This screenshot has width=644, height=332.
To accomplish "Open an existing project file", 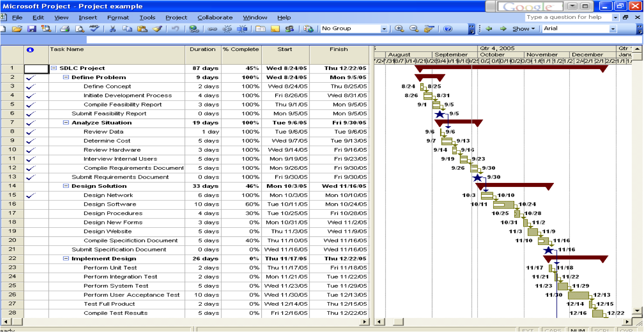I will (17, 29).
